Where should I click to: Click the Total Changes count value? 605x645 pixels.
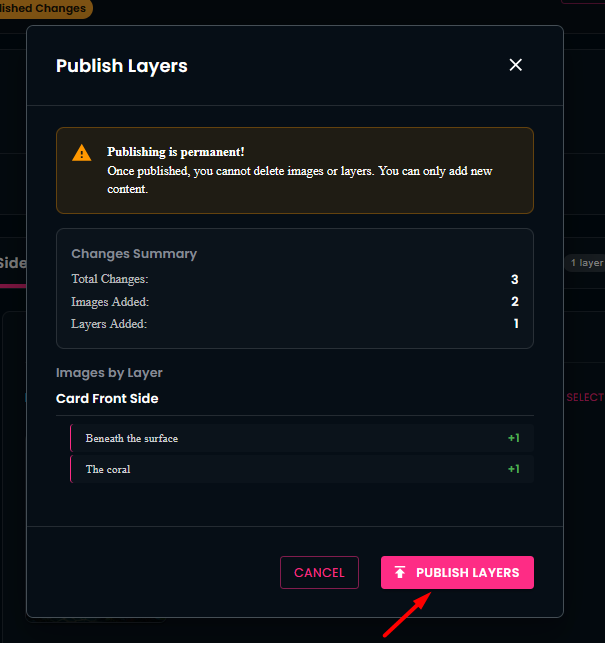tap(515, 280)
